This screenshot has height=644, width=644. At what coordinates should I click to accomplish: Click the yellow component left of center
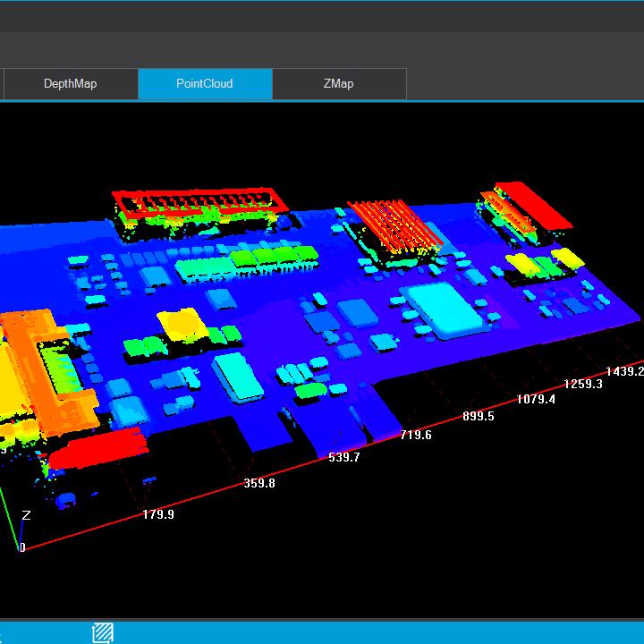point(182,323)
